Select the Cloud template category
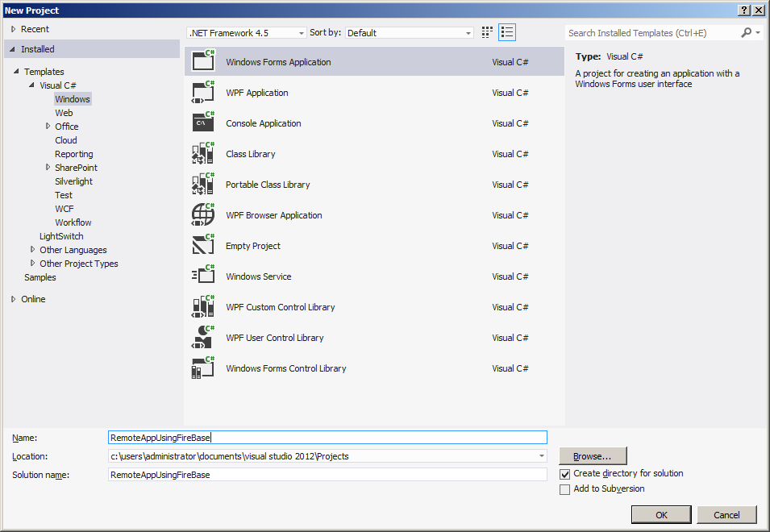The width and height of the screenshot is (770, 532). (x=66, y=140)
